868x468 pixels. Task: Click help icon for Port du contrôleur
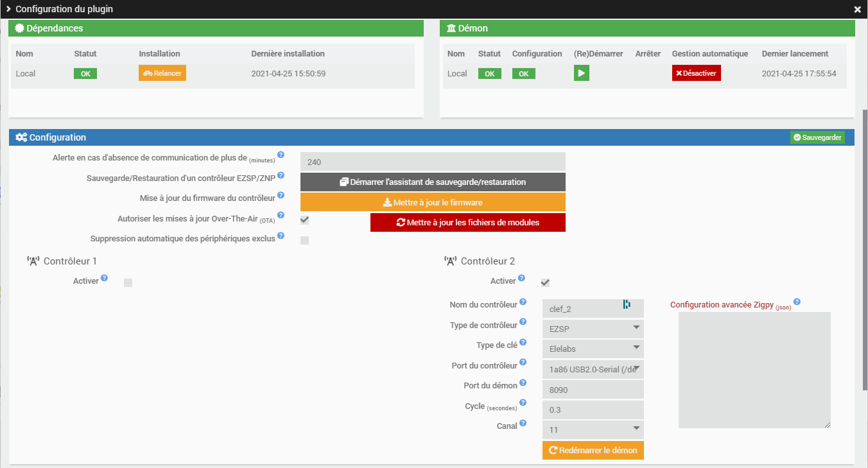pos(523,363)
